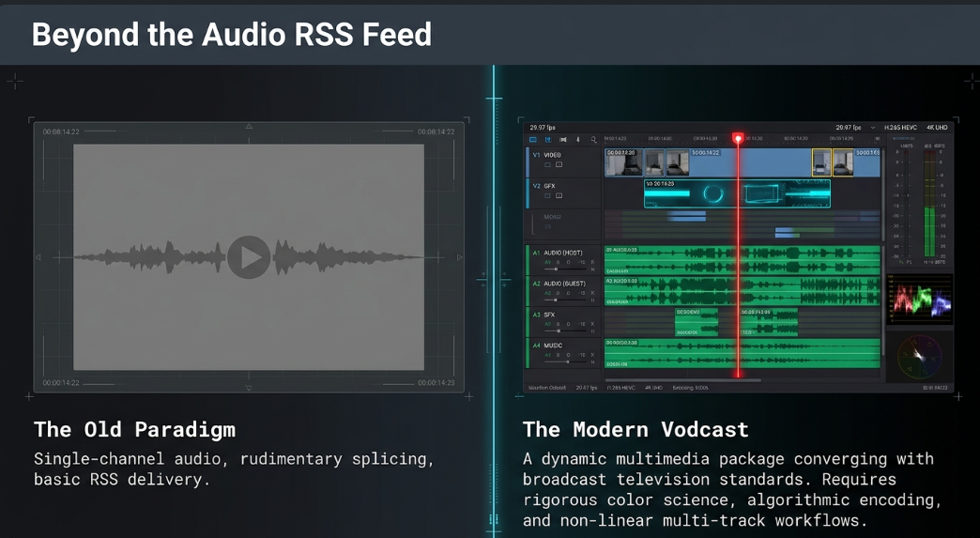Click the 'The Modern Vodcast' heading

(635, 429)
